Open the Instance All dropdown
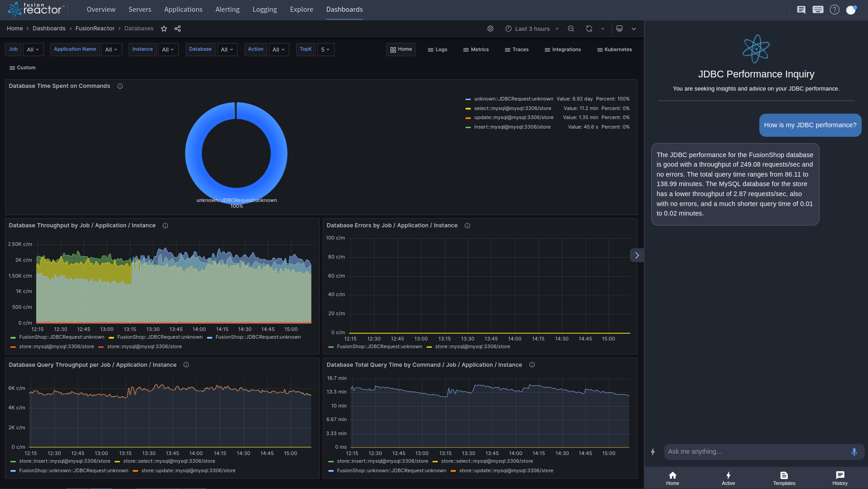This screenshot has height=489, width=868. (168, 50)
